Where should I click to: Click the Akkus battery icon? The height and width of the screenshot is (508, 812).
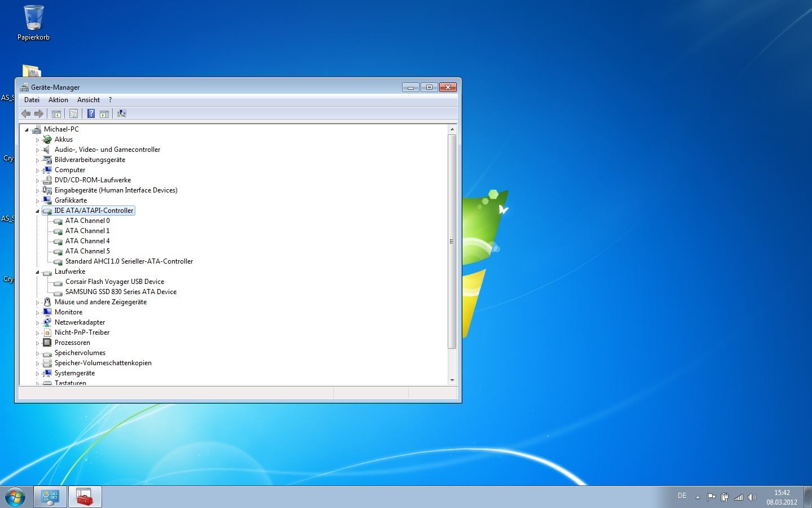pos(47,139)
